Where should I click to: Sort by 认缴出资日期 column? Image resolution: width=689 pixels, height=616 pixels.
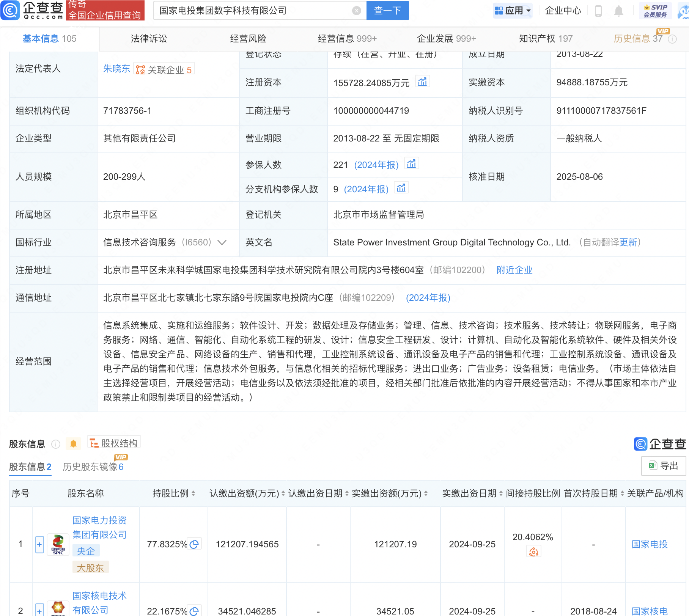pos(347,493)
